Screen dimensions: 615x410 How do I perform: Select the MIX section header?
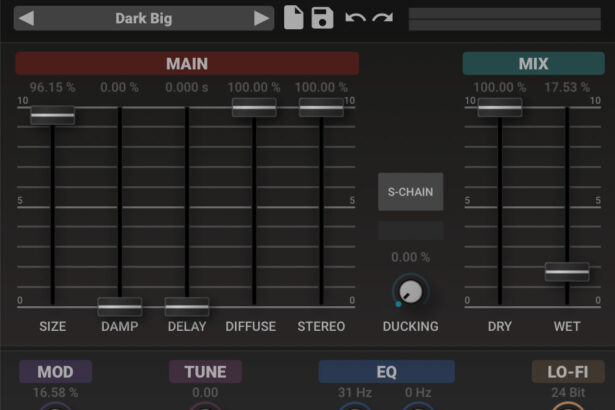[x=533, y=64]
